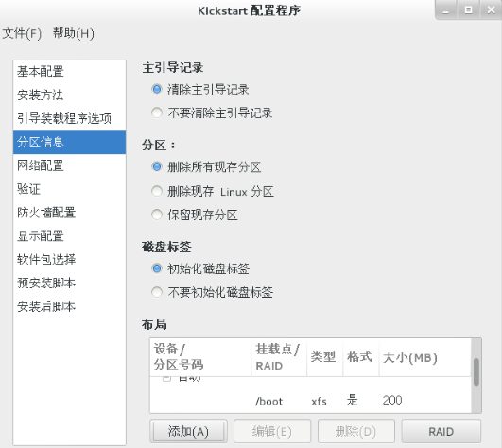Click the xfs type cell
502x448 pixels.
[319, 402]
